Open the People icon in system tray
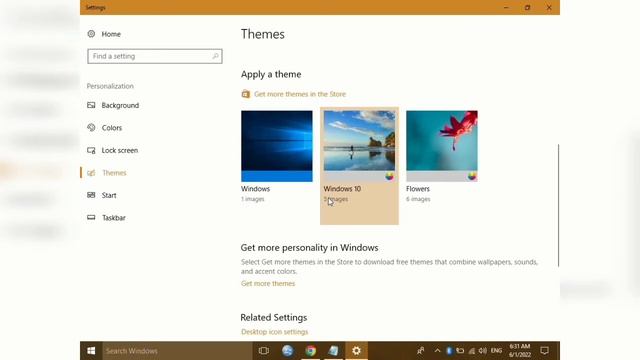640x360 pixels. tap(420, 351)
